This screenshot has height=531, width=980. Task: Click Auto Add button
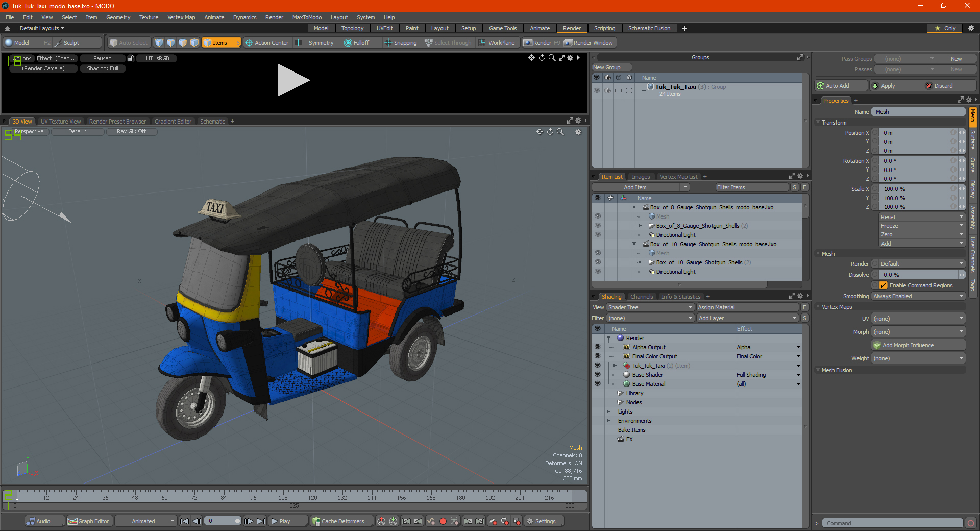[x=841, y=86]
